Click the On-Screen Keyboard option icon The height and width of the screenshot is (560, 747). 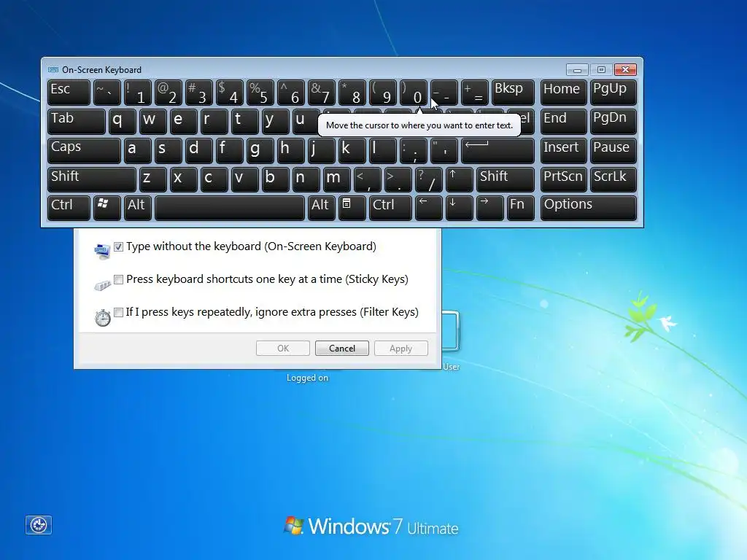click(102, 251)
